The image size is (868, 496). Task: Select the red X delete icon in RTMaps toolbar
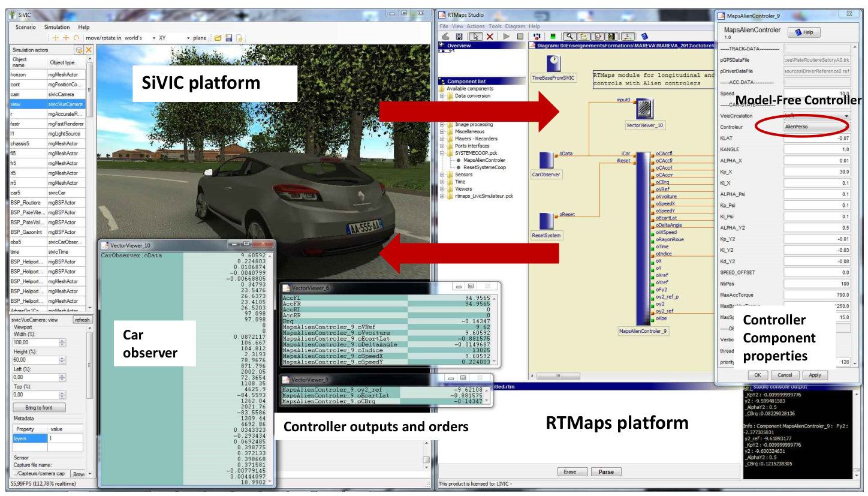[490, 37]
